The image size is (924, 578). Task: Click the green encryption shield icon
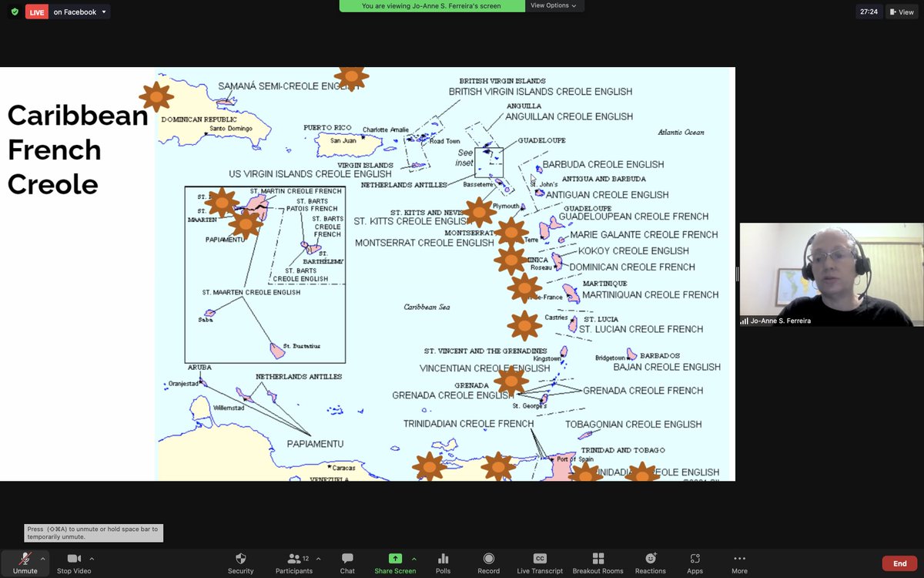click(x=14, y=12)
